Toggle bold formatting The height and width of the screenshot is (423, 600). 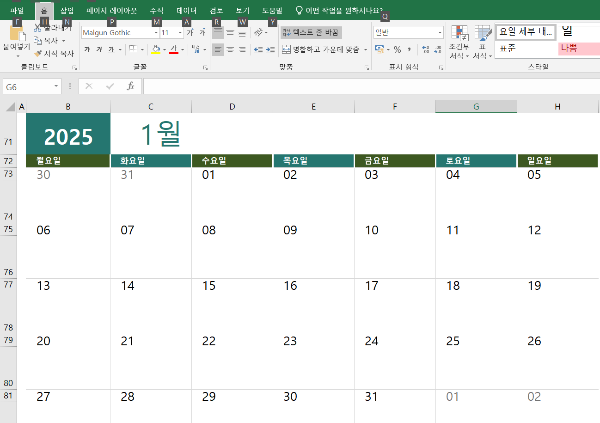[x=87, y=49]
